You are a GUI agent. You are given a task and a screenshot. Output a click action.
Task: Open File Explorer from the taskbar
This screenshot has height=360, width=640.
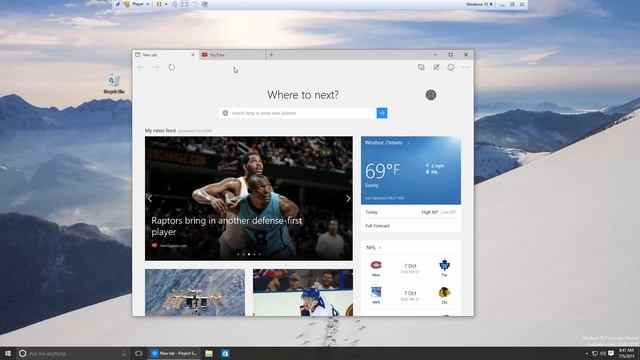(x=209, y=353)
